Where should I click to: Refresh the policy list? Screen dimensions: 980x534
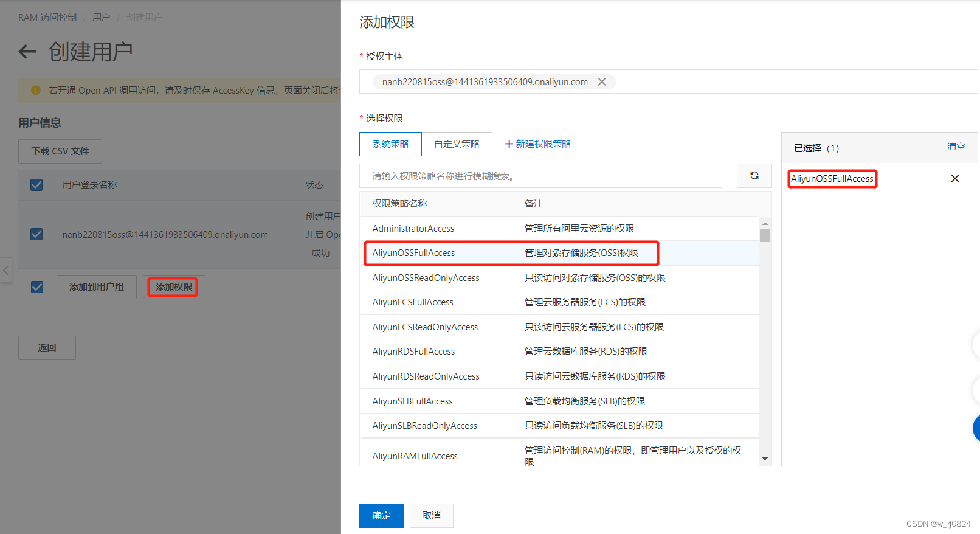pyautogui.click(x=754, y=176)
